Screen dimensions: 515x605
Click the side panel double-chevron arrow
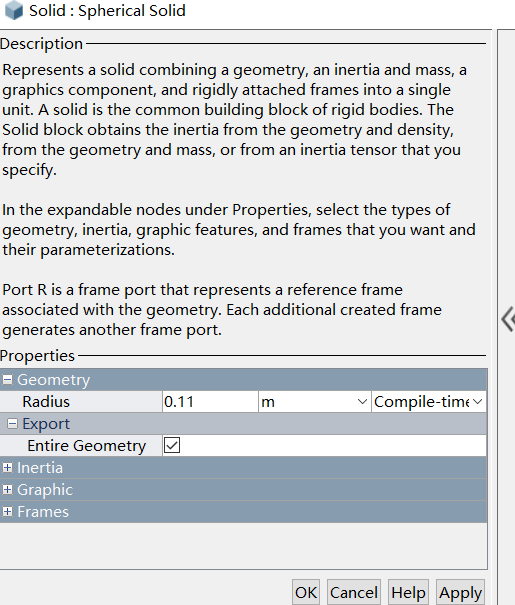(508, 319)
